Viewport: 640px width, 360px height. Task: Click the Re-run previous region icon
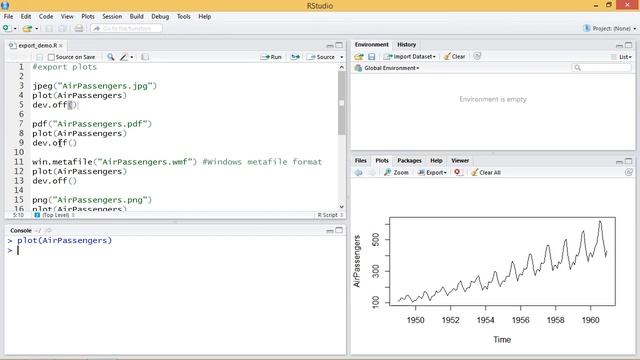(295, 57)
